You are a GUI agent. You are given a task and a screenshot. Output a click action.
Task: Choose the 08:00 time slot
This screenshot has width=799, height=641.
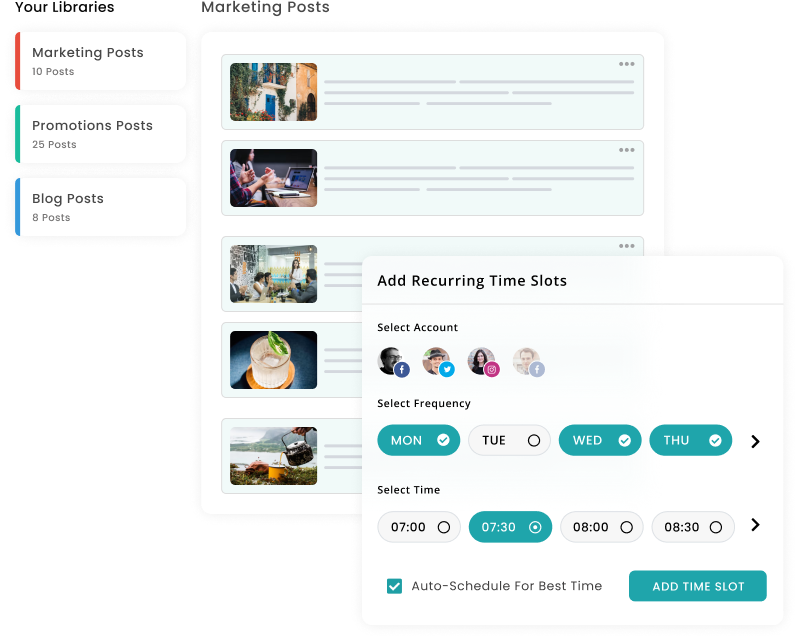(x=601, y=527)
